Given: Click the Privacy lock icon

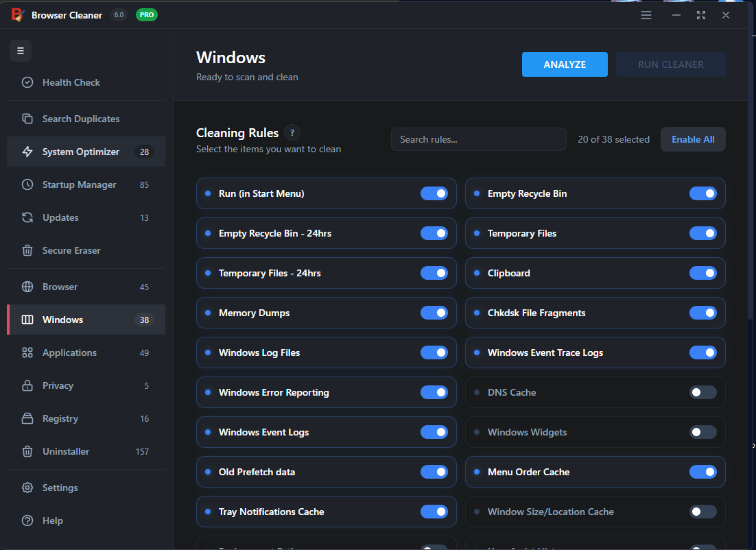Looking at the screenshot, I should pos(27,385).
